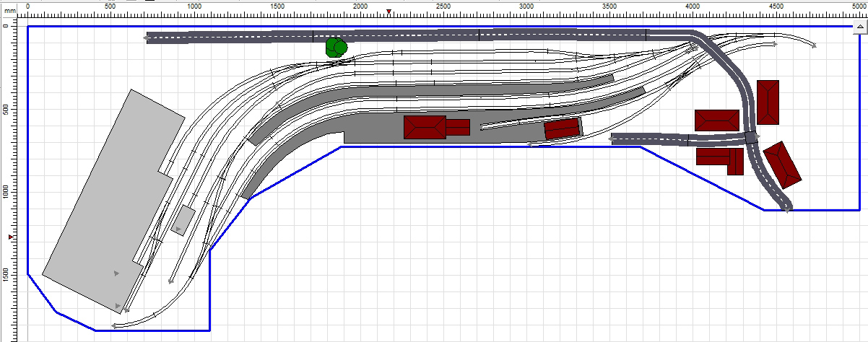
Task: Select the green tree object
Action: point(336,48)
